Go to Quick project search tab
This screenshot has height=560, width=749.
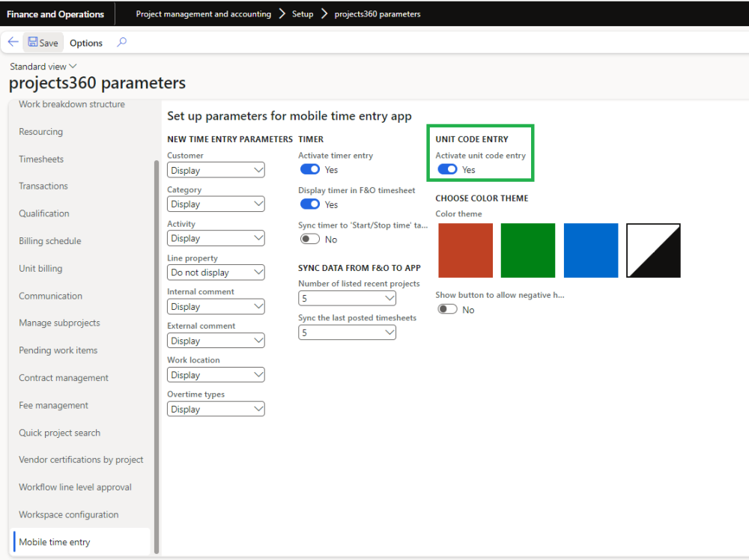pos(60,433)
